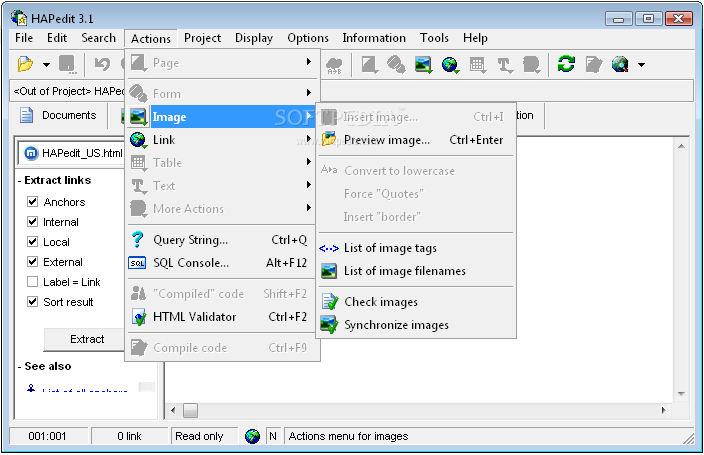This screenshot has height=455, width=704.
Task: Click the Link menu globe icon
Action: pos(138,140)
